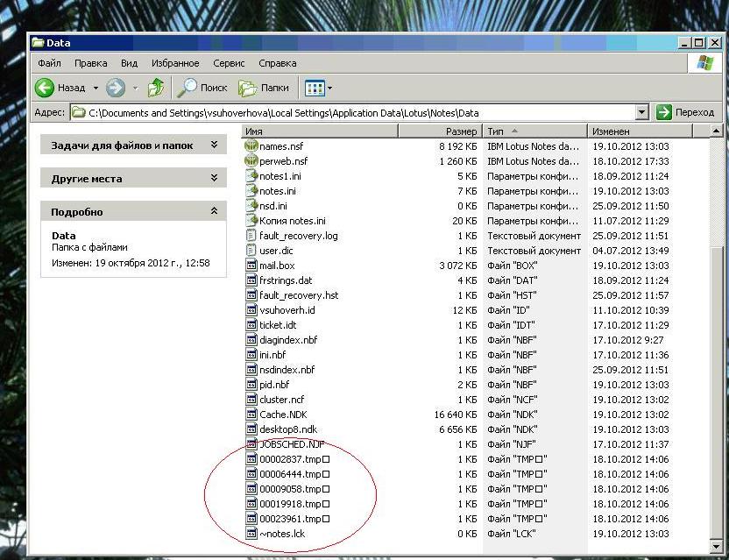The width and height of the screenshot is (729, 560).
Task: Select the diagindex.nbf file name
Action: click(288, 340)
